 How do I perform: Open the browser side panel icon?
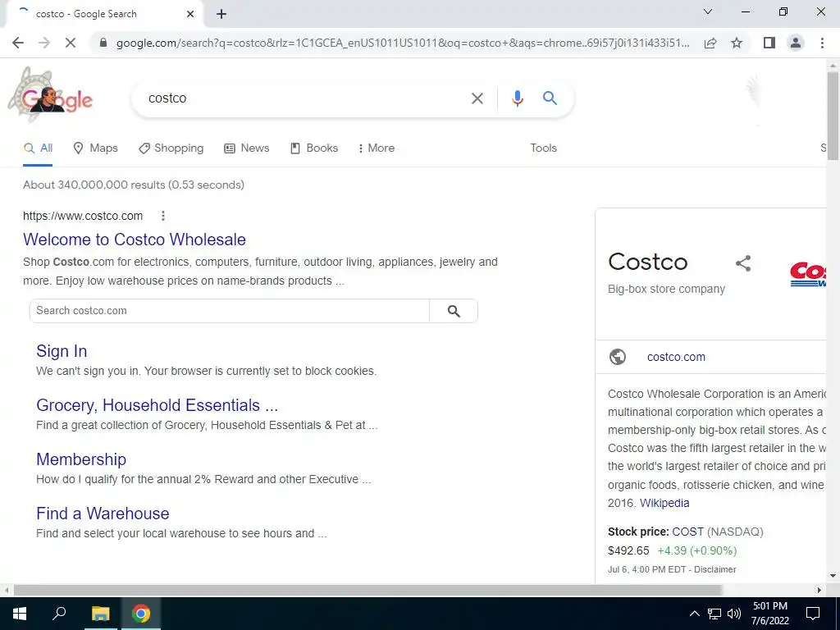coord(769,43)
